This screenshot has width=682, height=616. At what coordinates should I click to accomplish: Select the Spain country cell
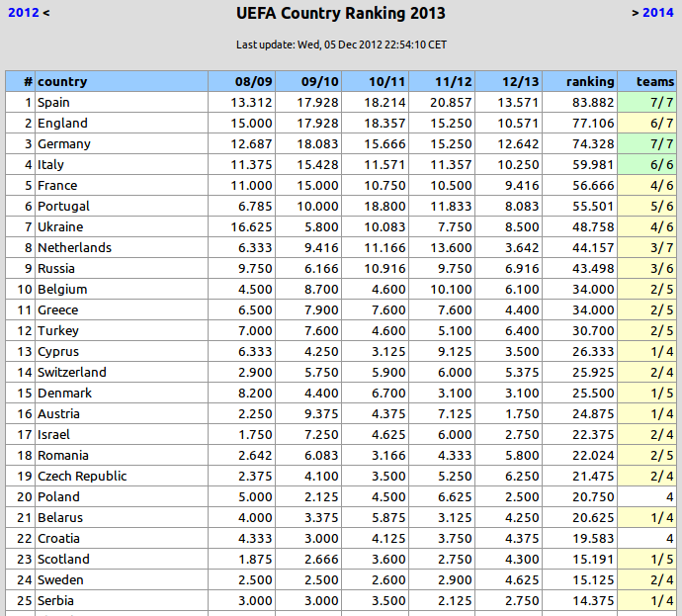(122, 102)
